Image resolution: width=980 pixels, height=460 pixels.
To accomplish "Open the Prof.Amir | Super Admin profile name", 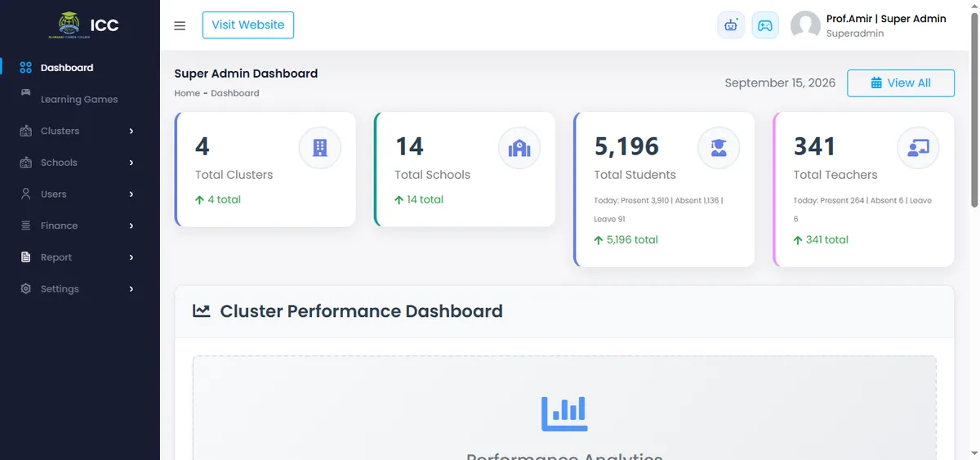I will (x=886, y=19).
